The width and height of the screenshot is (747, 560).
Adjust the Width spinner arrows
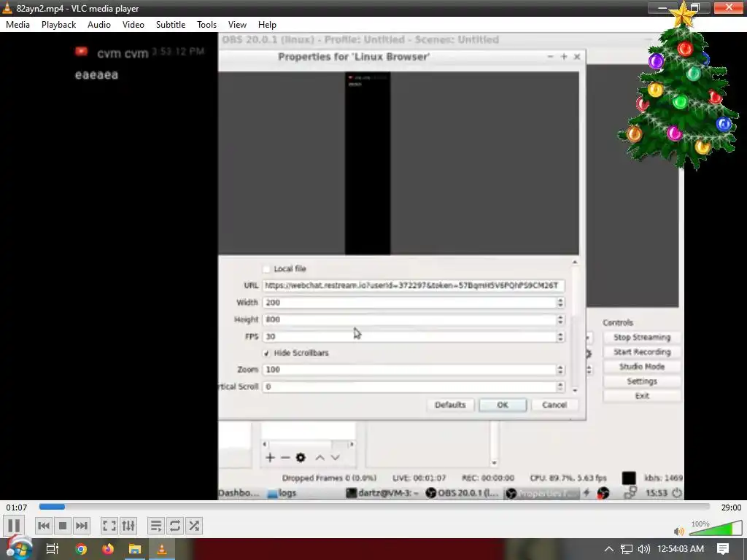click(x=560, y=303)
